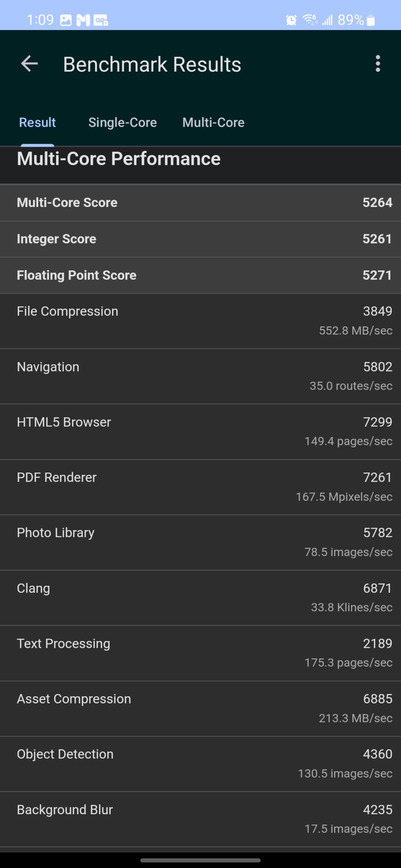Select the Result tab
Screen dimensions: 401x868
pyautogui.click(x=37, y=123)
